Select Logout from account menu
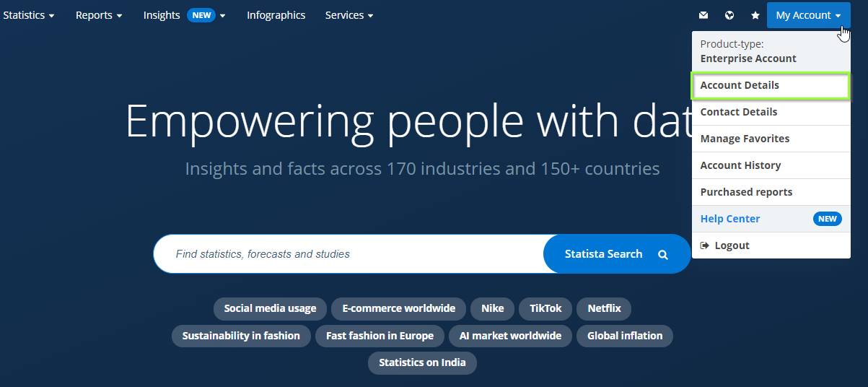 (x=771, y=245)
